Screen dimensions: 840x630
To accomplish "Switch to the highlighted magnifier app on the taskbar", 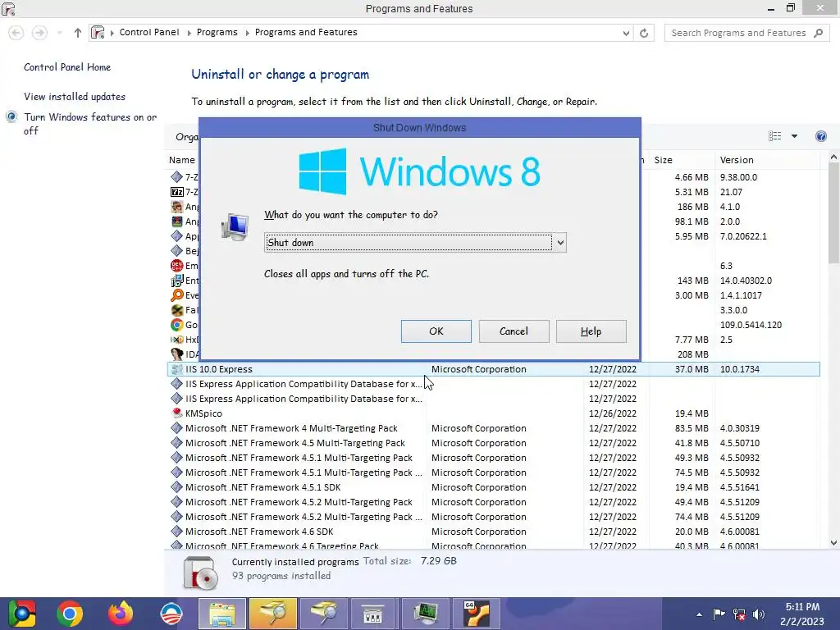I will [x=272, y=614].
